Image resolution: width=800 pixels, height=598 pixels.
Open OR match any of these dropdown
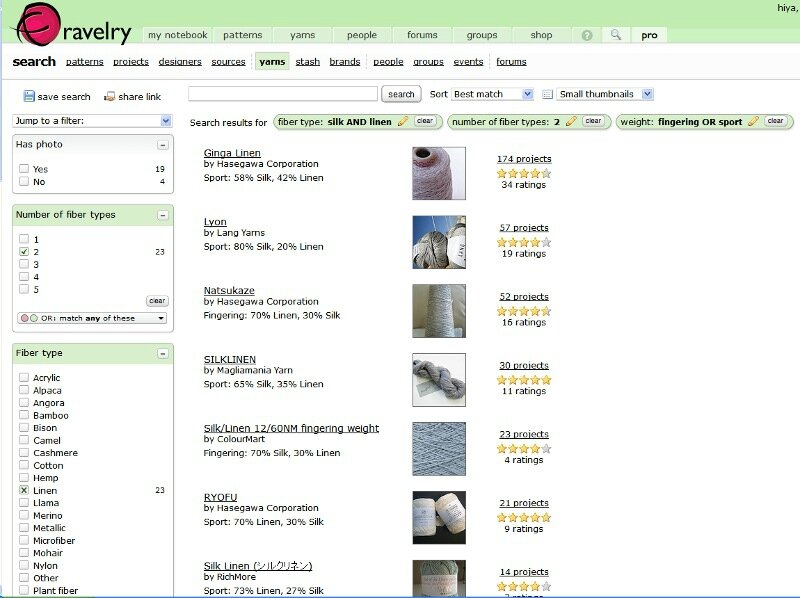point(92,318)
